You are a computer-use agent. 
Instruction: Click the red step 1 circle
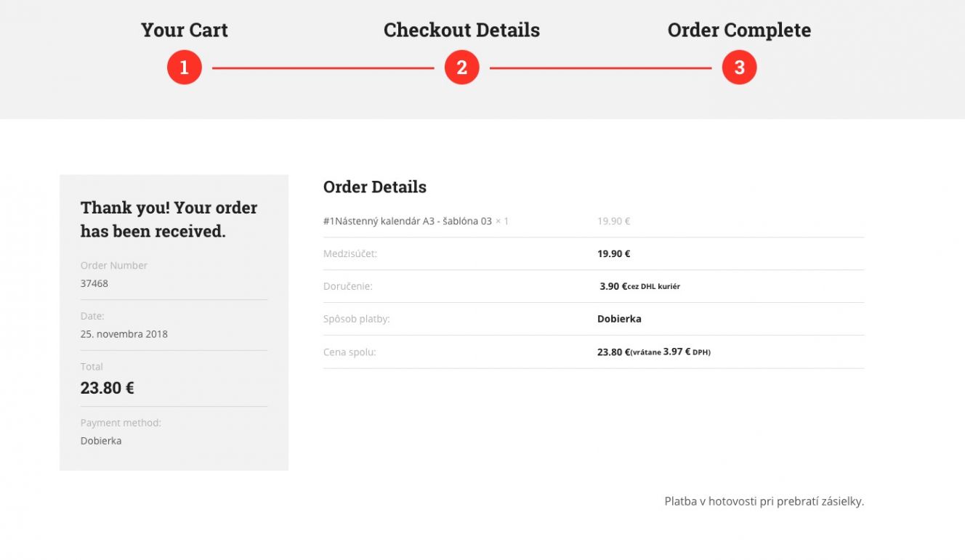pyautogui.click(x=184, y=68)
